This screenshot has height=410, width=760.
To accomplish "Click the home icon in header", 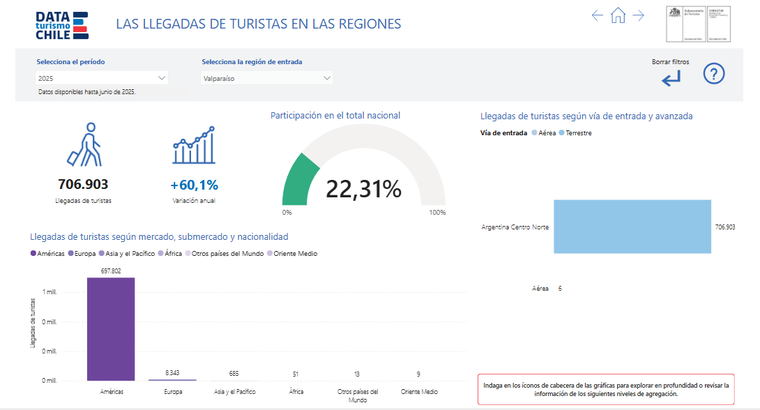I will pyautogui.click(x=618, y=15).
